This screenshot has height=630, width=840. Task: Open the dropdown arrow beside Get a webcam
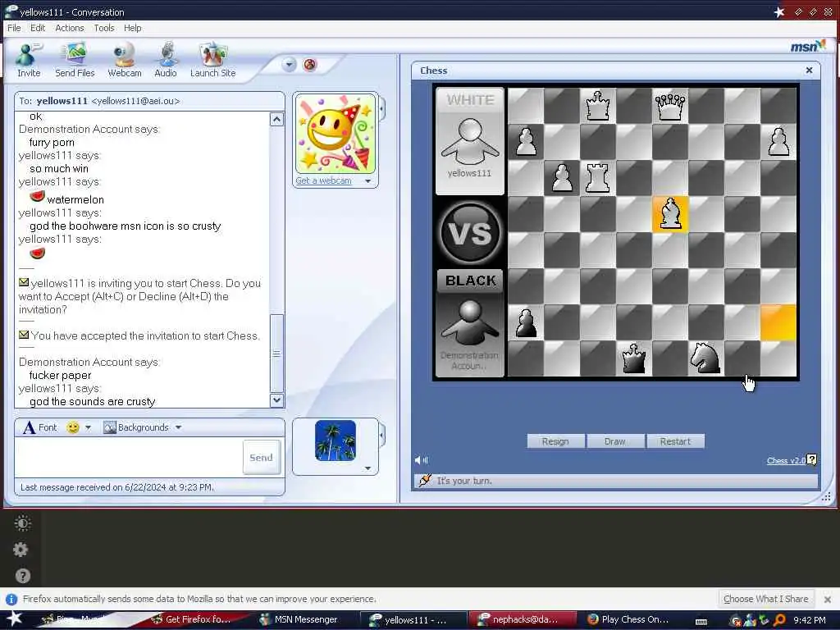point(368,181)
